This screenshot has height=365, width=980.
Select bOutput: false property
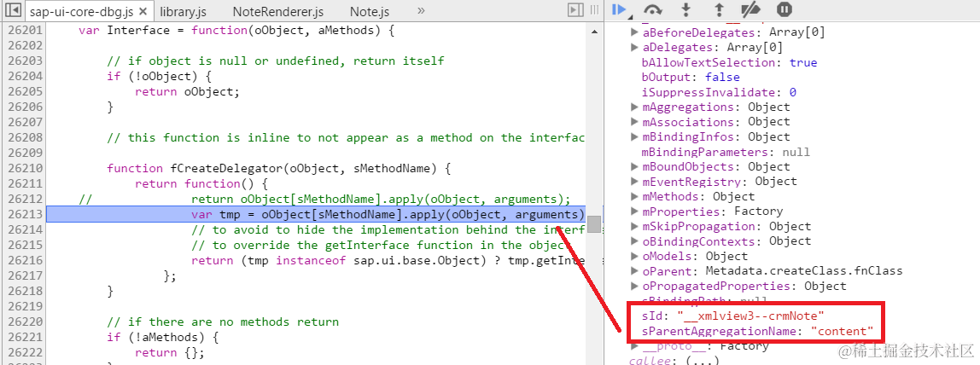(x=691, y=78)
